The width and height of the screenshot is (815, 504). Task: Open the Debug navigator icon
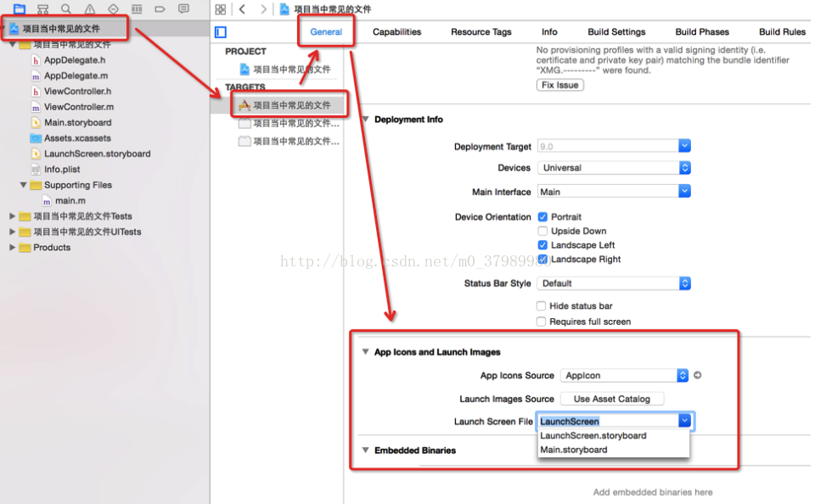137,8
